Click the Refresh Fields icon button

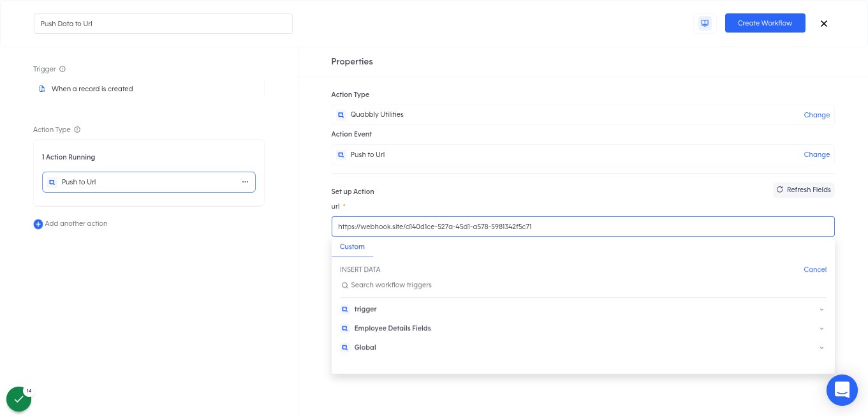coord(804,189)
